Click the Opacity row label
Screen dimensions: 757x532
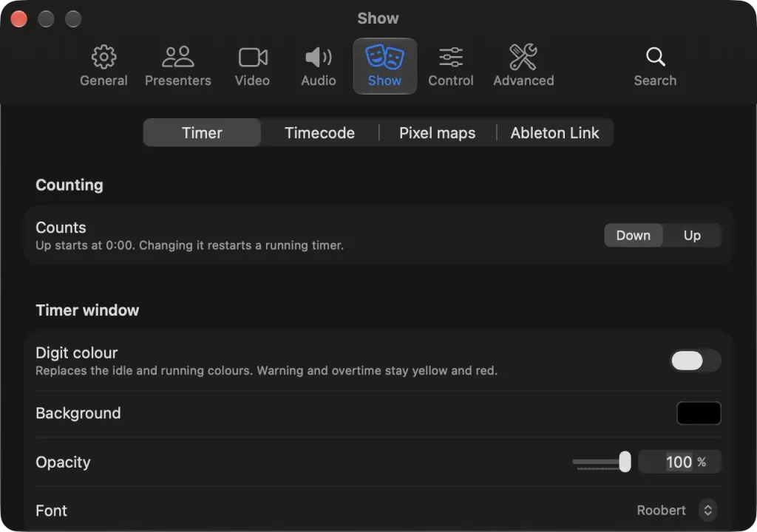64,462
